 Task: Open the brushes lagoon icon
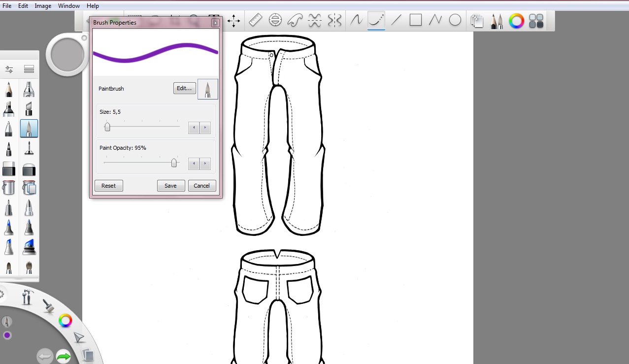coord(48,307)
